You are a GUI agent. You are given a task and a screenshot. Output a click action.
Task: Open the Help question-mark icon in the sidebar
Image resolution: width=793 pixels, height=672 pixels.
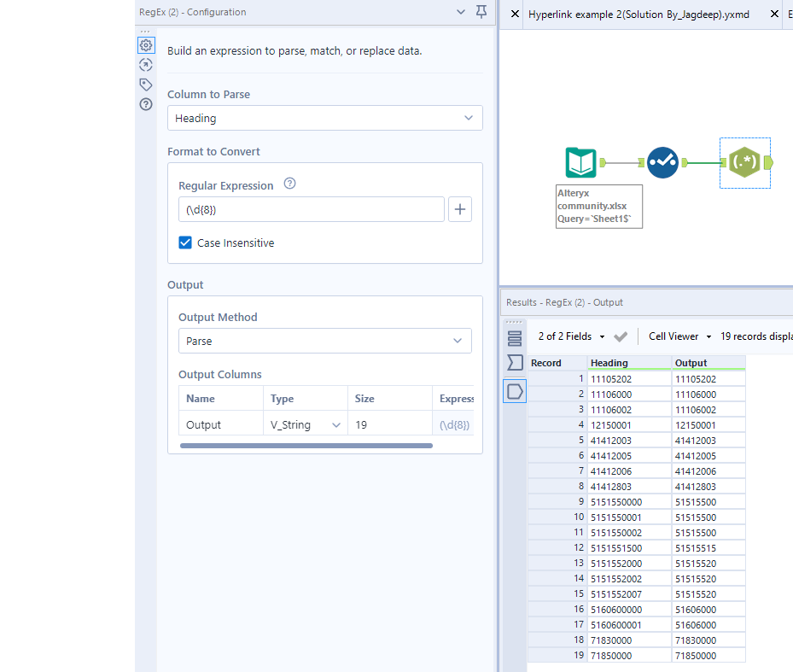145,103
